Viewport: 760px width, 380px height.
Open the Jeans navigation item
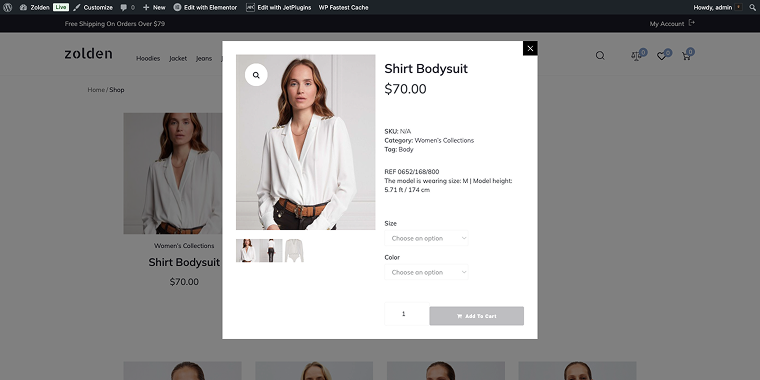(x=204, y=58)
